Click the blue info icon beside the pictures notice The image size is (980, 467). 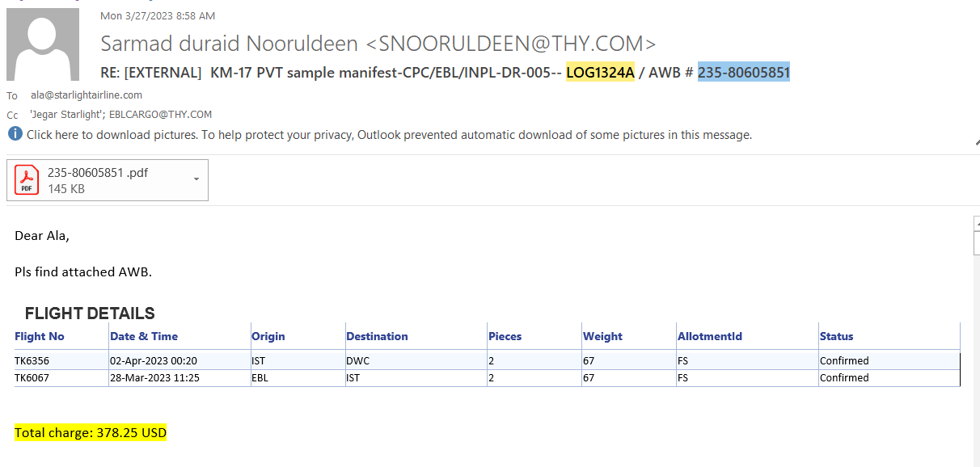(x=15, y=135)
